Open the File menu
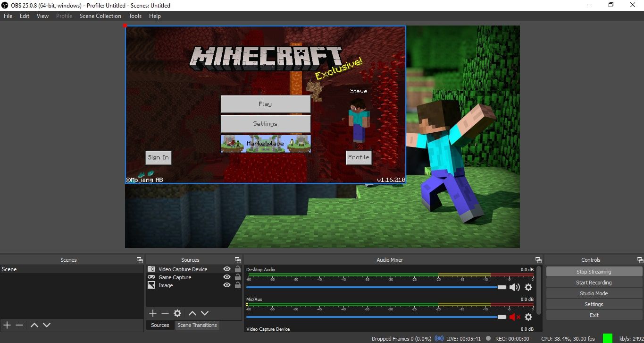 pos(8,16)
